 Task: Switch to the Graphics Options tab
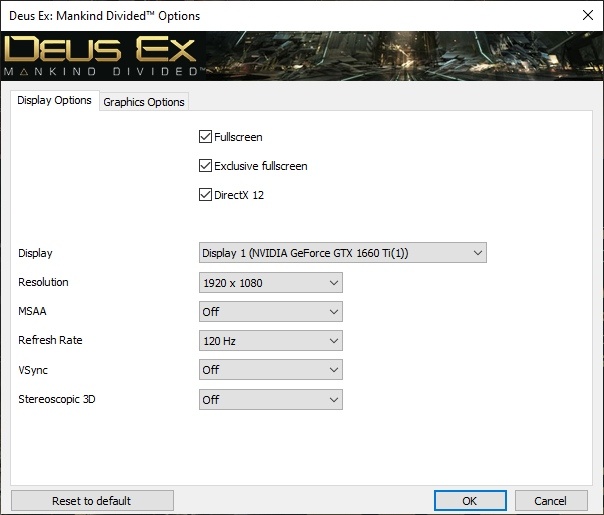144,102
